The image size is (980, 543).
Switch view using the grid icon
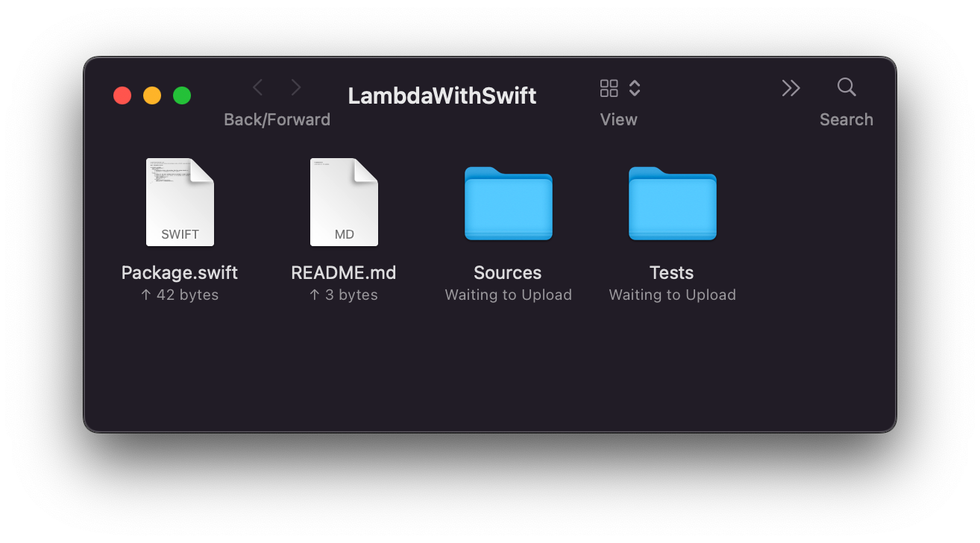point(609,88)
